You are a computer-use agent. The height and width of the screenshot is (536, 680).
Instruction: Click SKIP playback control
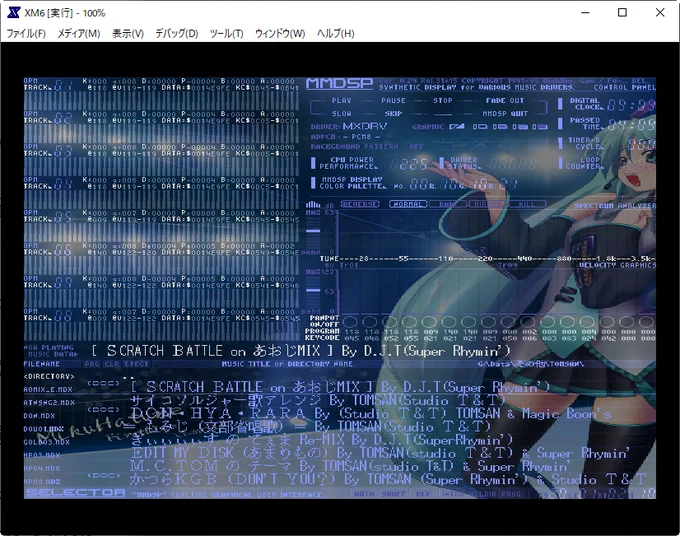[393, 114]
